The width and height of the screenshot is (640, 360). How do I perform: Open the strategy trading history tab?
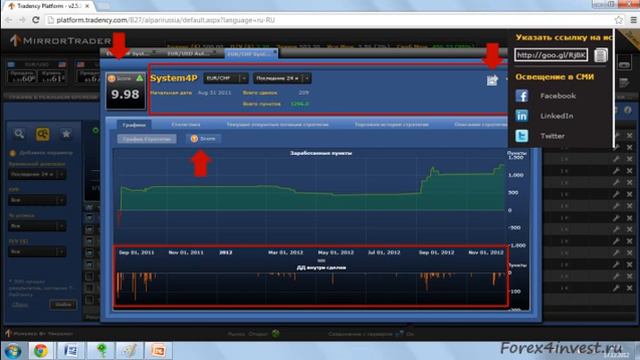pos(391,124)
